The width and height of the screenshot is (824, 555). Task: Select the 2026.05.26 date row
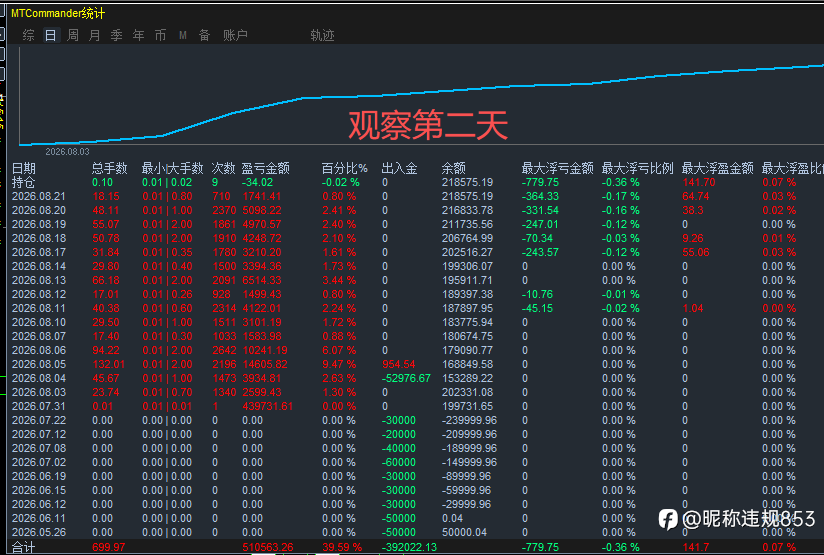[39, 532]
